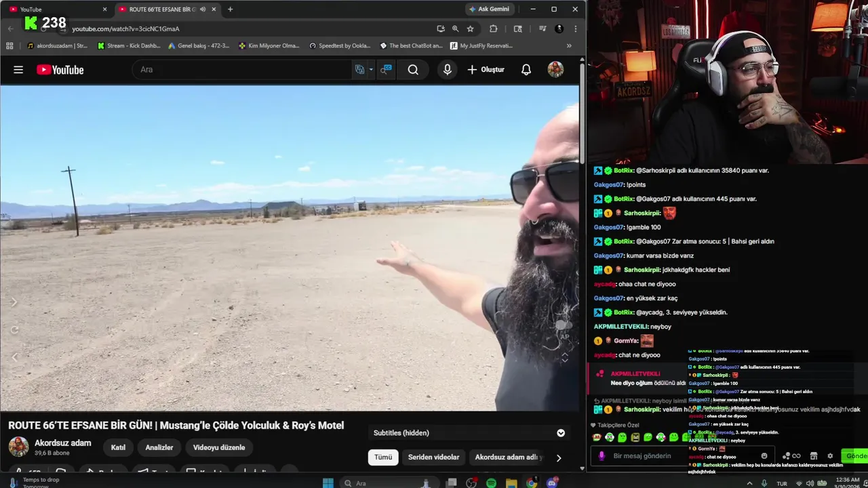This screenshot has width=868, height=488.
Task: Click 'Videoyu düzenle' button
Action: click(x=219, y=447)
